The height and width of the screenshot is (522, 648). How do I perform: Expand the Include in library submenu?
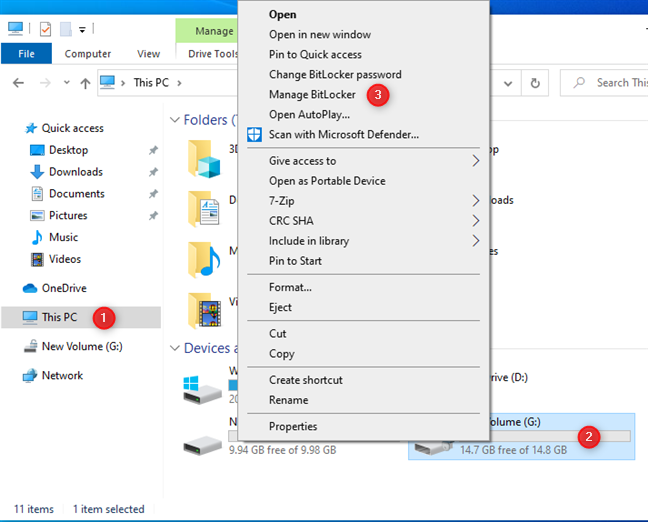click(364, 241)
